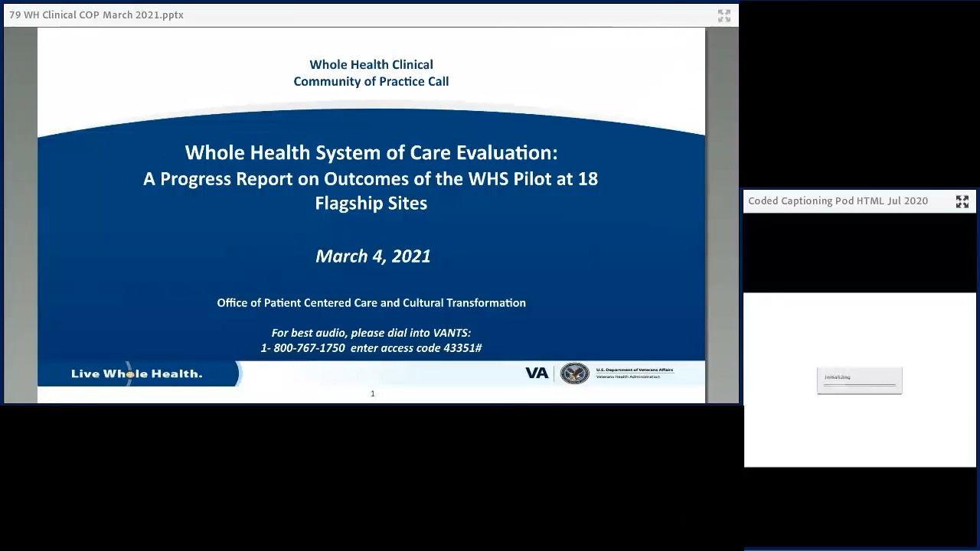The image size is (980, 551).
Task: Click the 'A Progress Report on Outcomes' subtitle line
Action: pos(371,178)
